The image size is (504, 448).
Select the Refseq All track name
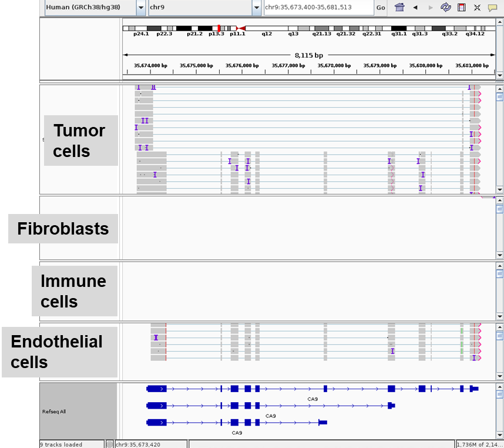(54, 412)
